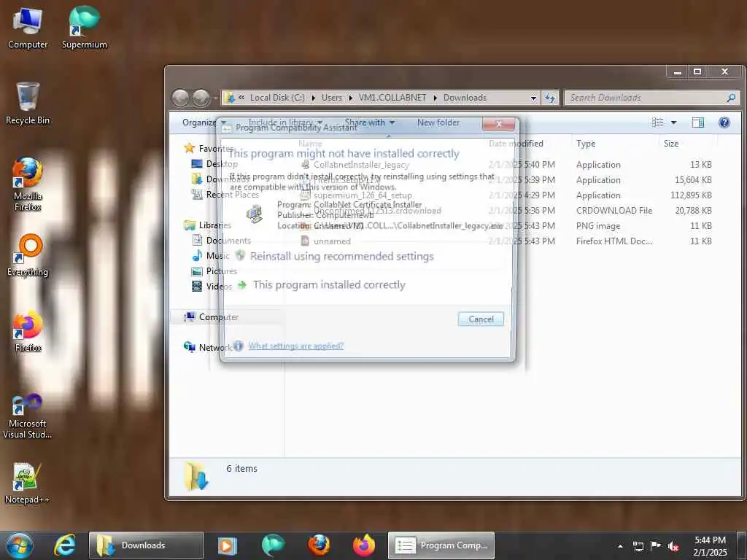Screen dimensions: 747x560
Task: Click Explorer's Forward navigation button
Action: [201, 98]
